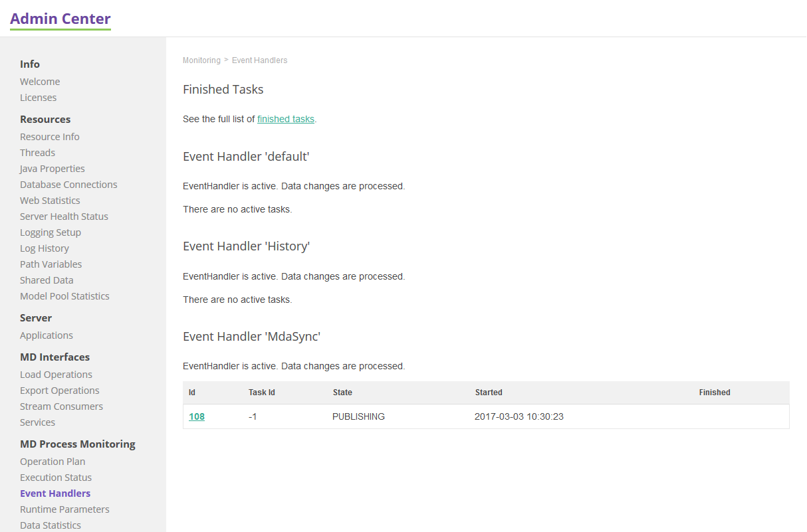Open Licenses in sidebar

(x=38, y=98)
